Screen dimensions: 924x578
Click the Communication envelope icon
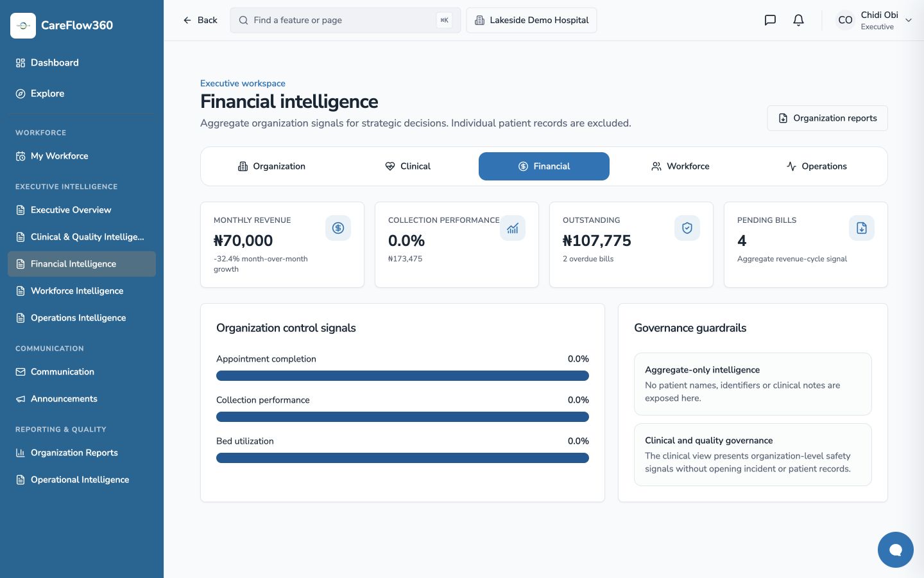coord(21,372)
